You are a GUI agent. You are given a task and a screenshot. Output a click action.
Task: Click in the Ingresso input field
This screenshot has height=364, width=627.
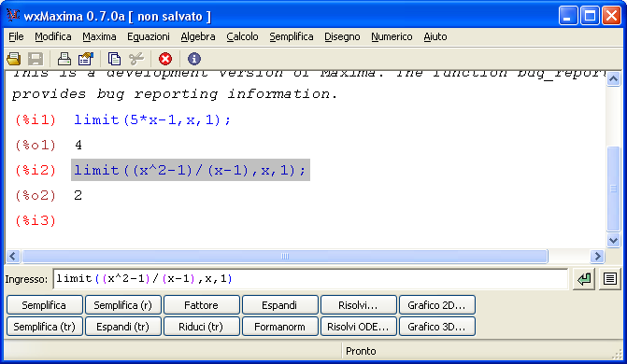[310, 279]
